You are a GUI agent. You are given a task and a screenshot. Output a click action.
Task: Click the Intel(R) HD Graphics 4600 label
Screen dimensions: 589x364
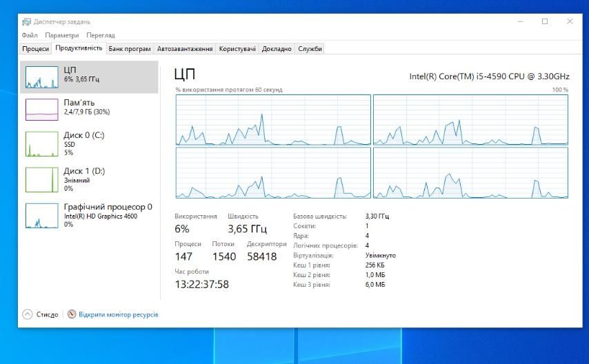pyautogui.click(x=101, y=216)
